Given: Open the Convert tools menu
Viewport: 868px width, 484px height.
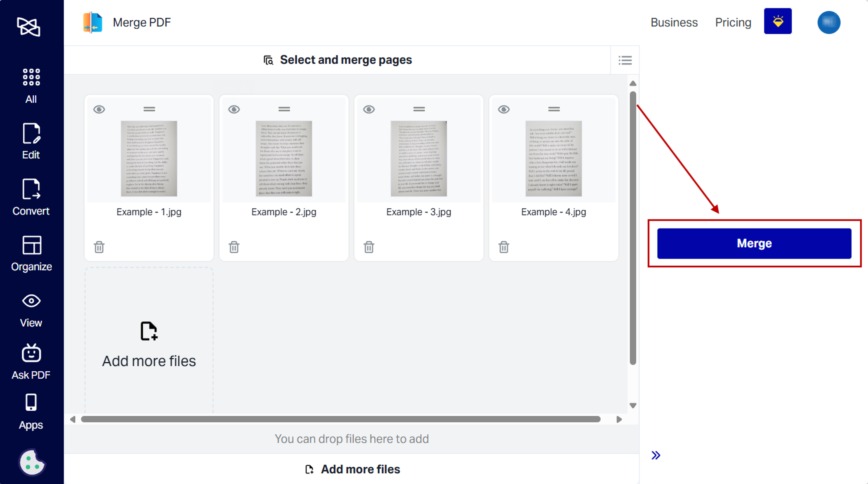Looking at the screenshot, I should [31, 197].
